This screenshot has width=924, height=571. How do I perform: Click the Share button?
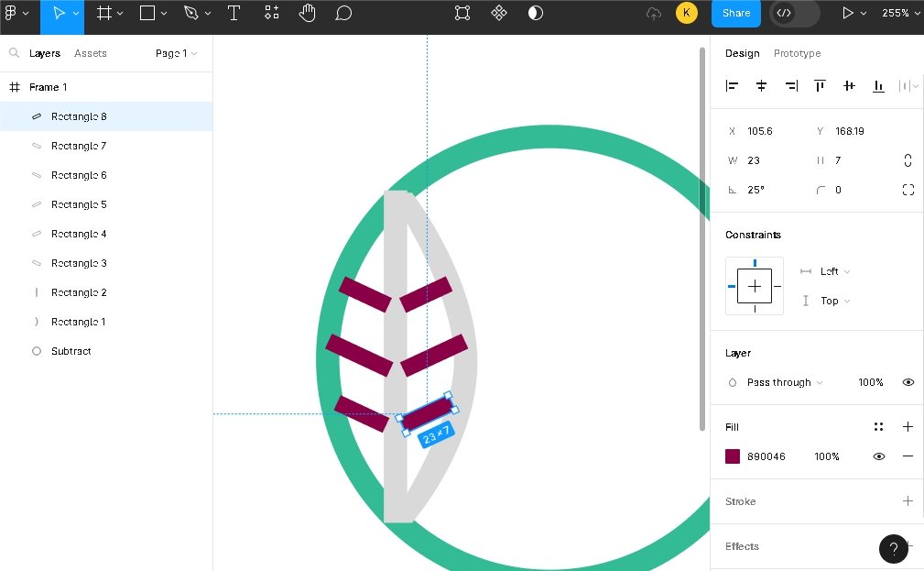tap(735, 13)
